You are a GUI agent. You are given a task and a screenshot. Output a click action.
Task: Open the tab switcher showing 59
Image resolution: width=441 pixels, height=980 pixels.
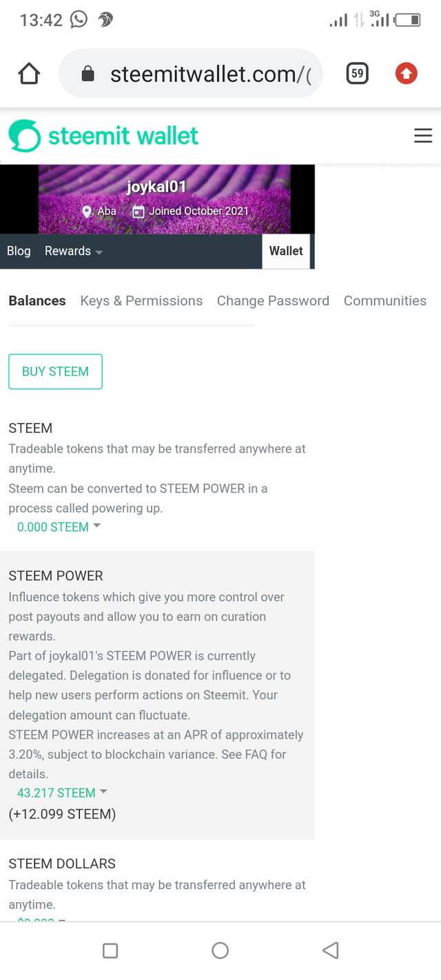[x=357, y=73]
